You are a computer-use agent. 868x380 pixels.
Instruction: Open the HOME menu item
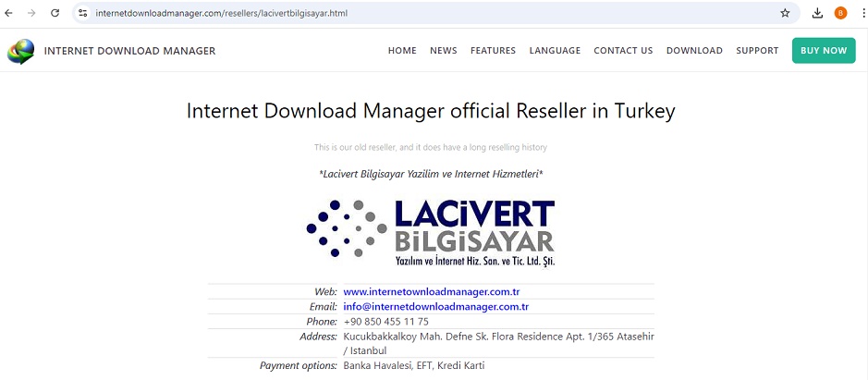402,51
